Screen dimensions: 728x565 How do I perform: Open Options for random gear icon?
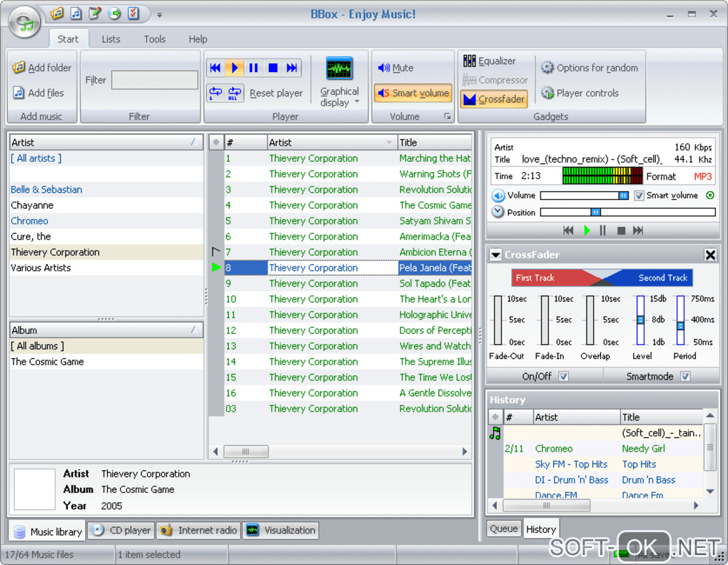pyautogui.click(x=547, y=68)
